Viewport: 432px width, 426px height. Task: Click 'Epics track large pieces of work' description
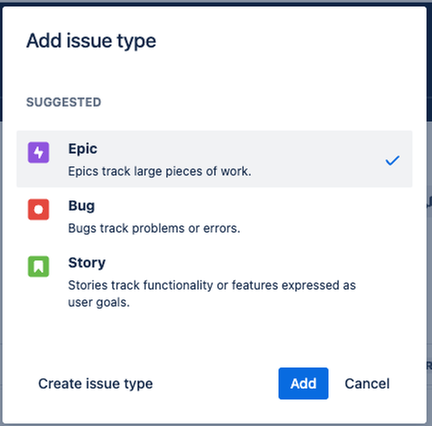point(160,171)
